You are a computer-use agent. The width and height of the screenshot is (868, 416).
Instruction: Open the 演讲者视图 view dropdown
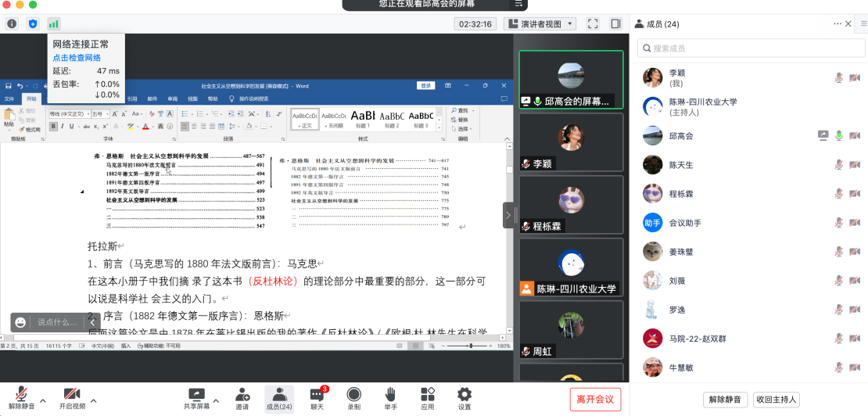540,24
